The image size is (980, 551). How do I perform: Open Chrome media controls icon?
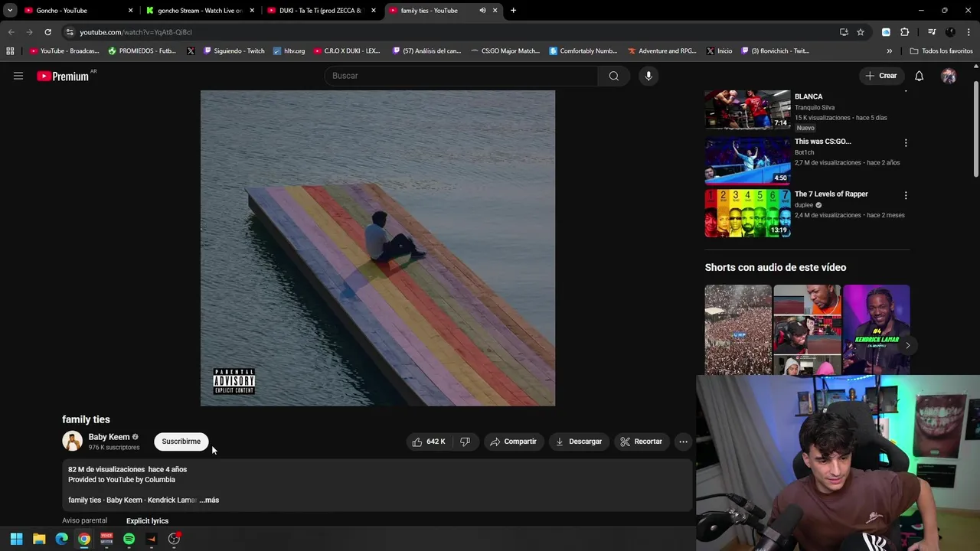coord(932,32)
